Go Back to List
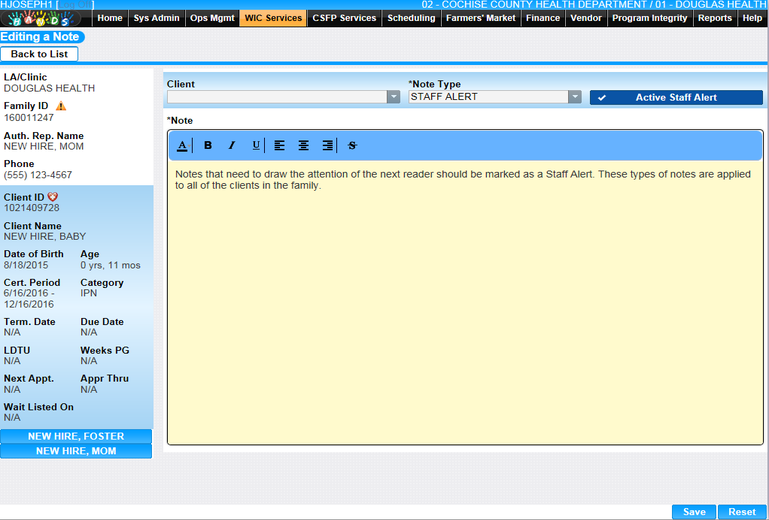Screen dimensions: 769x520 (39, 54)
